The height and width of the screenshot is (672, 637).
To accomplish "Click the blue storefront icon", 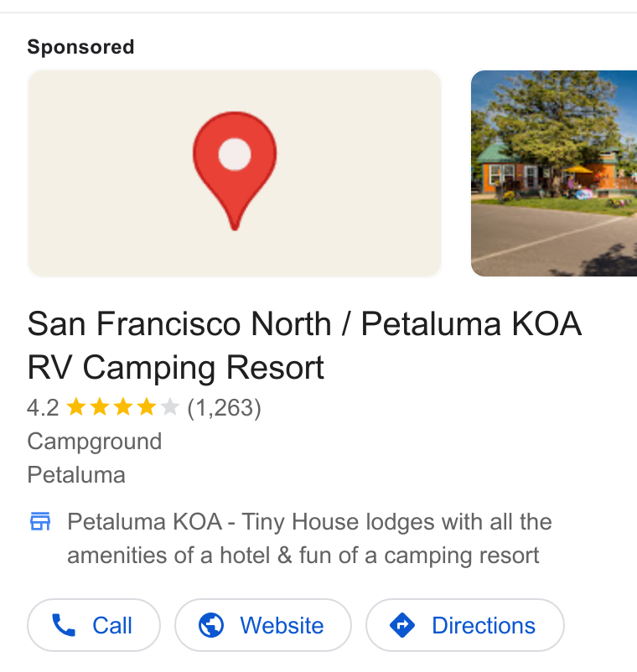I will (40, 521).
